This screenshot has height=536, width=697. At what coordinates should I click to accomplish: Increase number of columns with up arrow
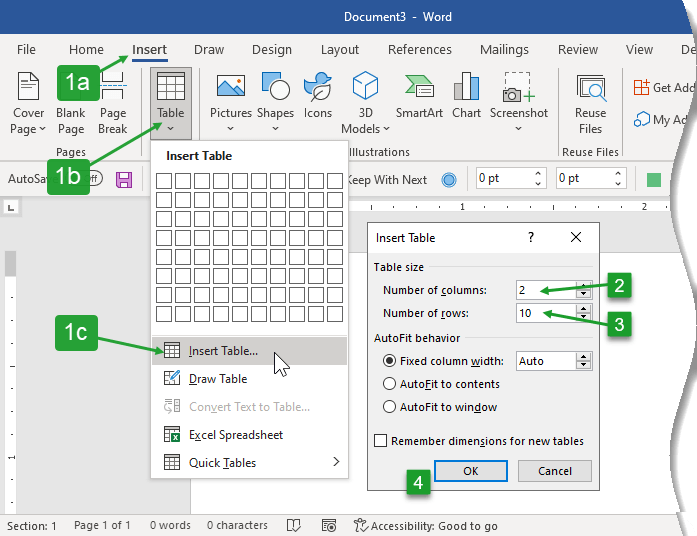pos(583,285)
